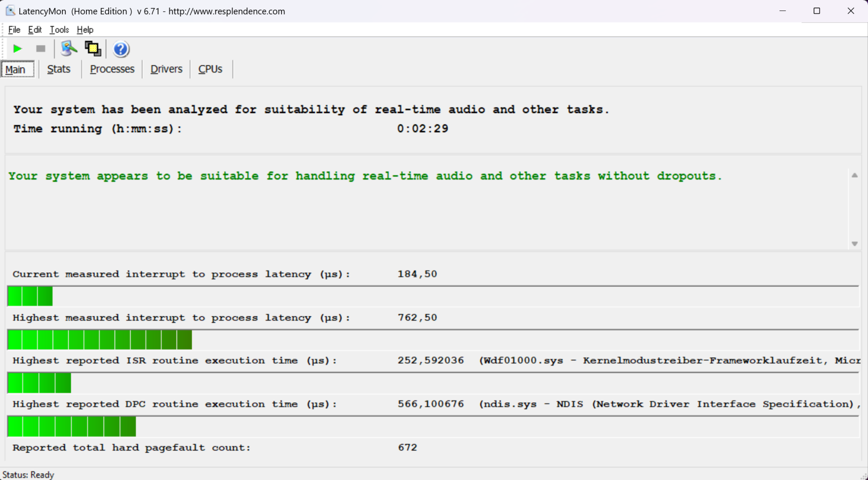
Task: Click the Reported total hard pagefault label
Action: [x=132, y=447]
